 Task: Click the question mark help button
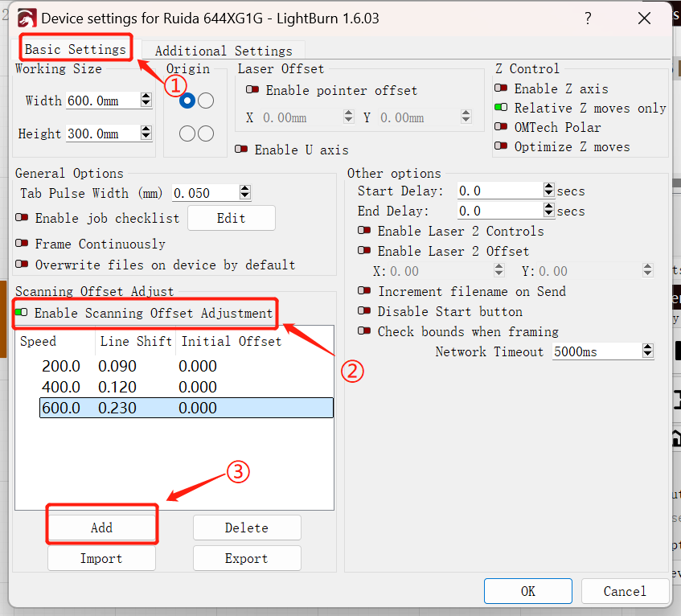(x=589, y=18)
